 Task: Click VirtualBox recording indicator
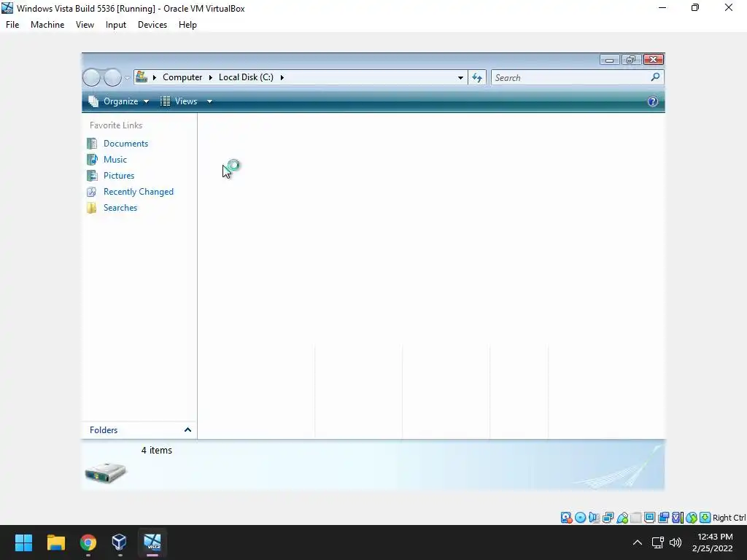[663, 518]
